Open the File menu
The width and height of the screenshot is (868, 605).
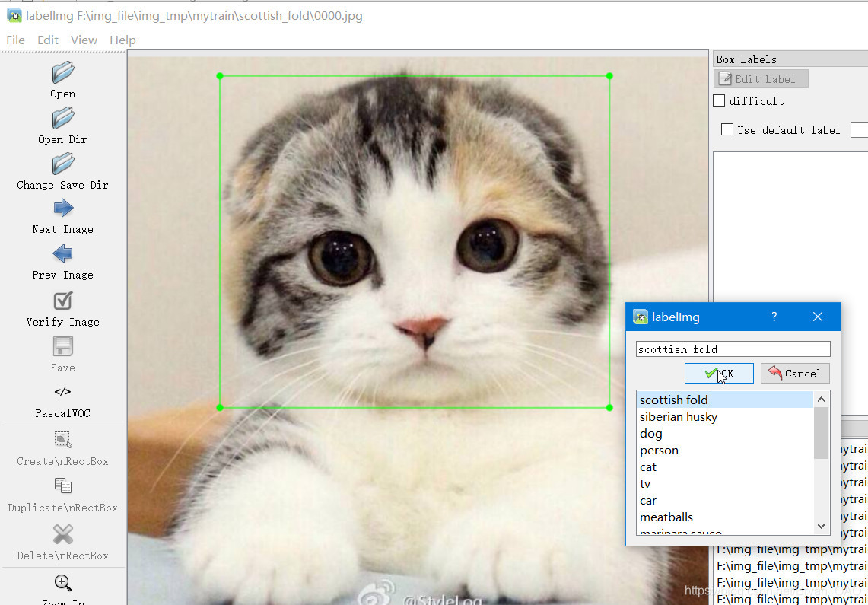[15, 40]
